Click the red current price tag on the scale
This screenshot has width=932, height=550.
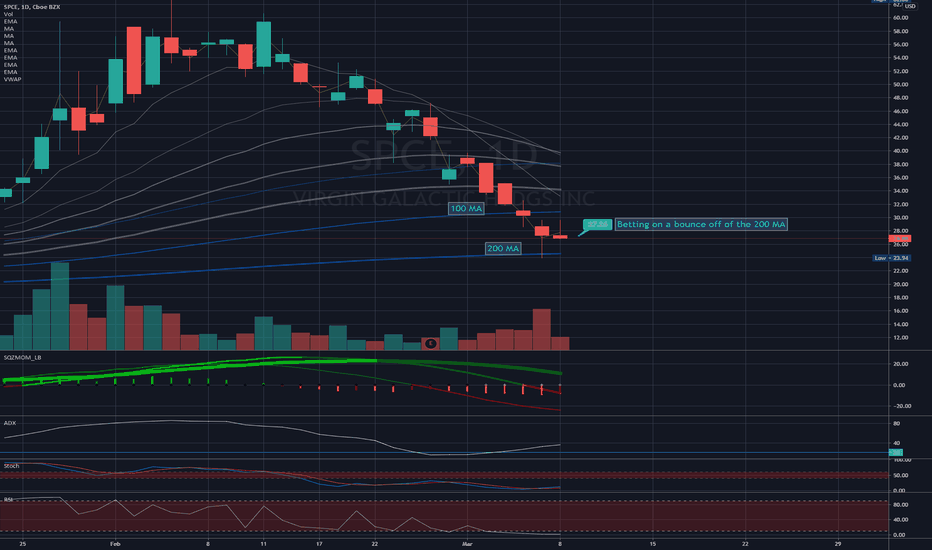point(900,238)
